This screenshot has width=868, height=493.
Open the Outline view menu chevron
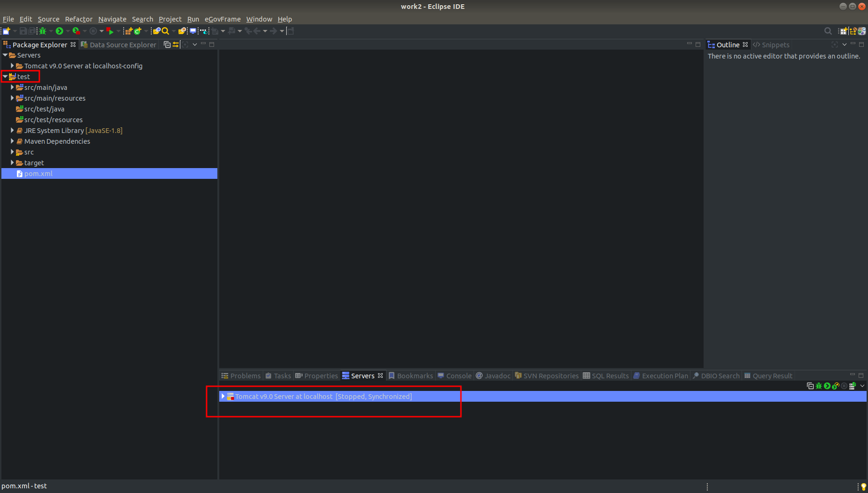[x=845, y=44]
